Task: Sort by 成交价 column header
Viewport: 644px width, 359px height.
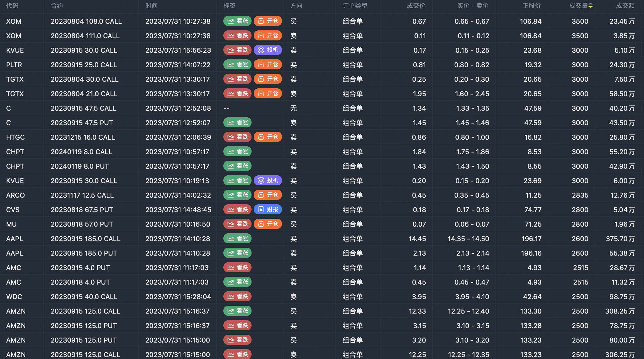Action: pyautogui.click(x=416, y=6)
